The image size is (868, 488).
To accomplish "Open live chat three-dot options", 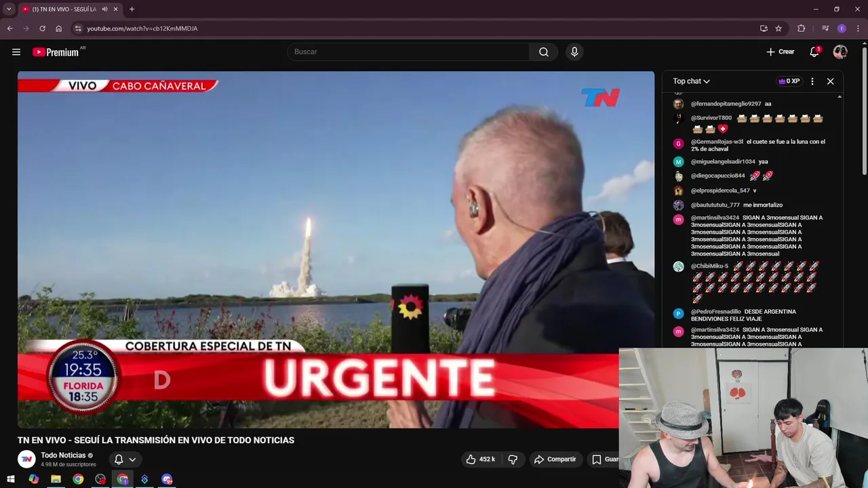I will click(812, 81).
